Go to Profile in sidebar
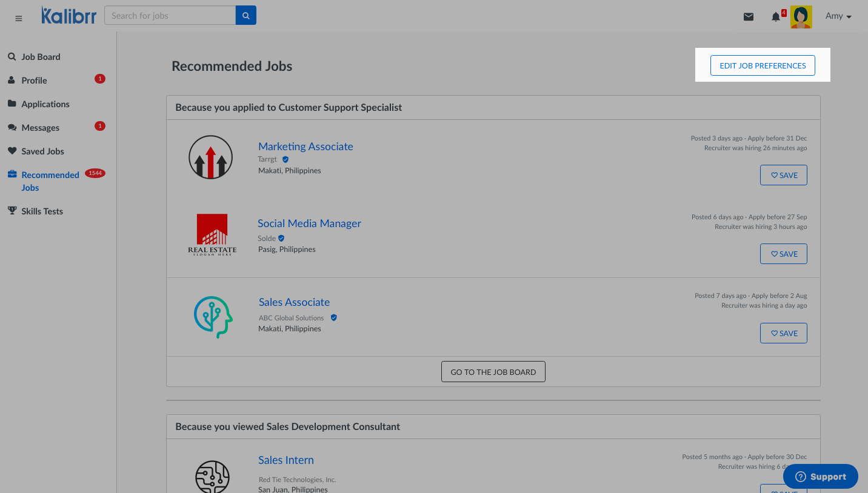Viewport: 868px width, 493px height. (x=34, y=81)
